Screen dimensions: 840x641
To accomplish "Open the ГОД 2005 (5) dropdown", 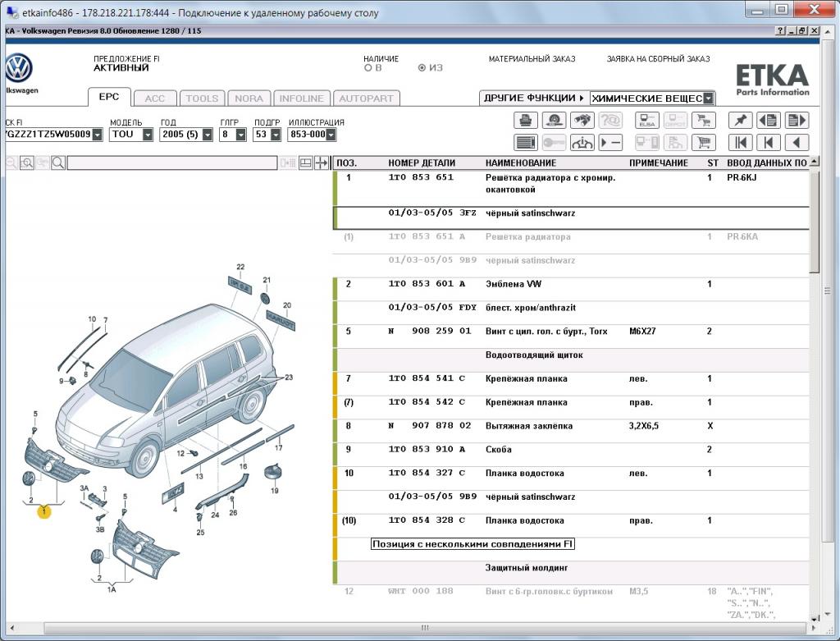I will coord(208,135).
